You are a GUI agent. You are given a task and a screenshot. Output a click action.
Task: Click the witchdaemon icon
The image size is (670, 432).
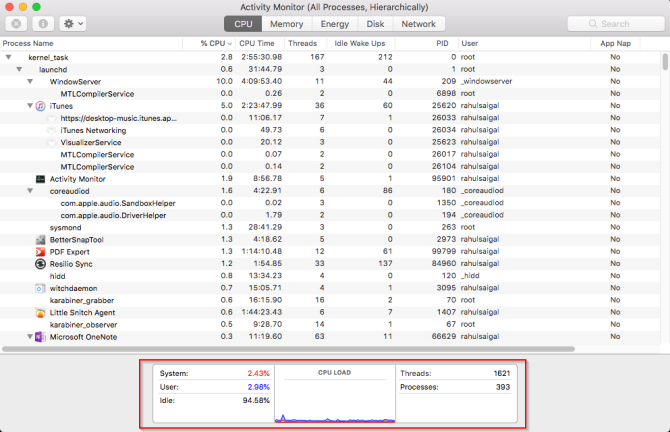pyautogui.click(x=39, y=288)
